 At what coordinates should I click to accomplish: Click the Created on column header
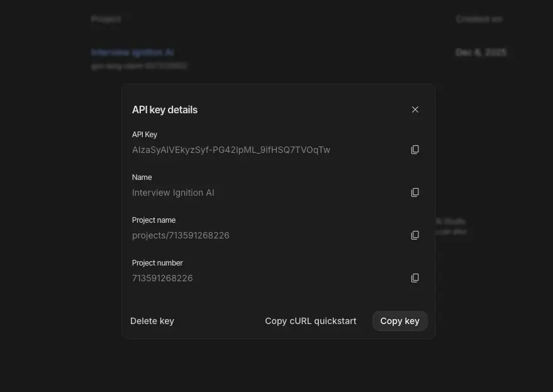478,19
